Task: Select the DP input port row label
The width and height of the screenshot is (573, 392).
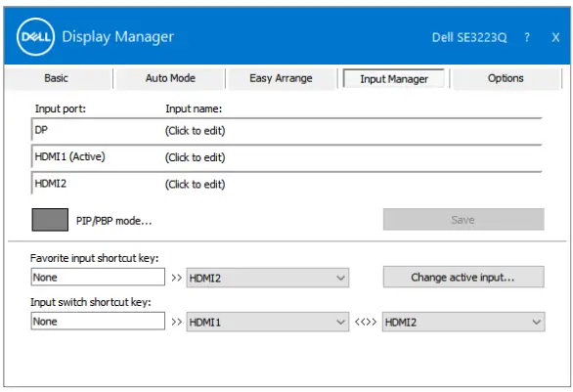Action: (x=41, y=130)
